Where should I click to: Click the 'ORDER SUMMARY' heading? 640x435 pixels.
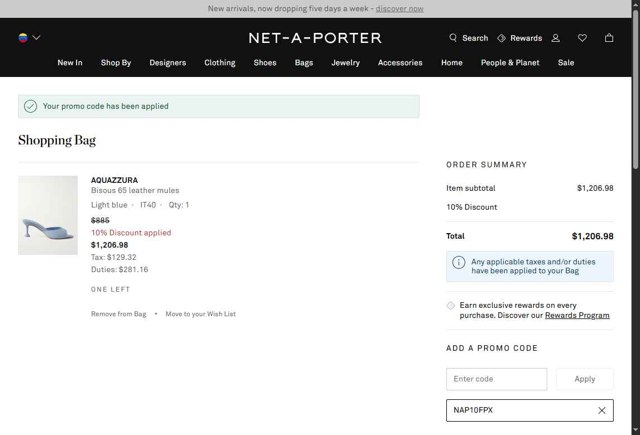coord(487,165)
